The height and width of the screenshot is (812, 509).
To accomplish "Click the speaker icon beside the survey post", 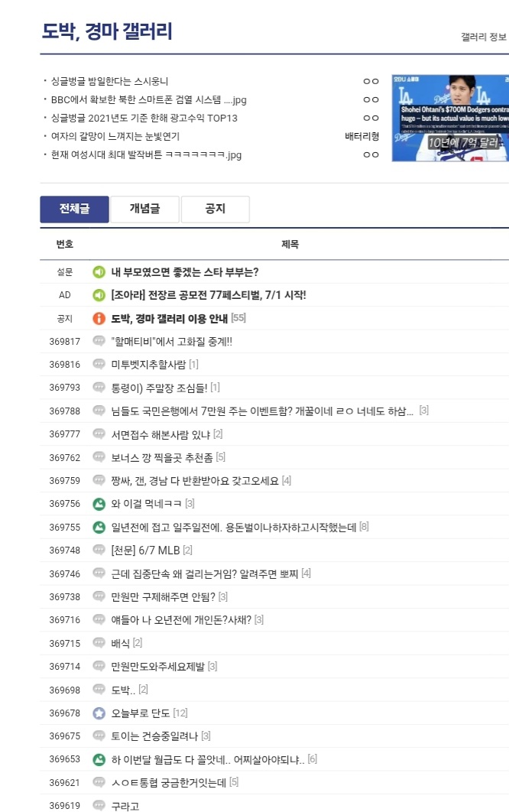I will [x=99, y=272].
